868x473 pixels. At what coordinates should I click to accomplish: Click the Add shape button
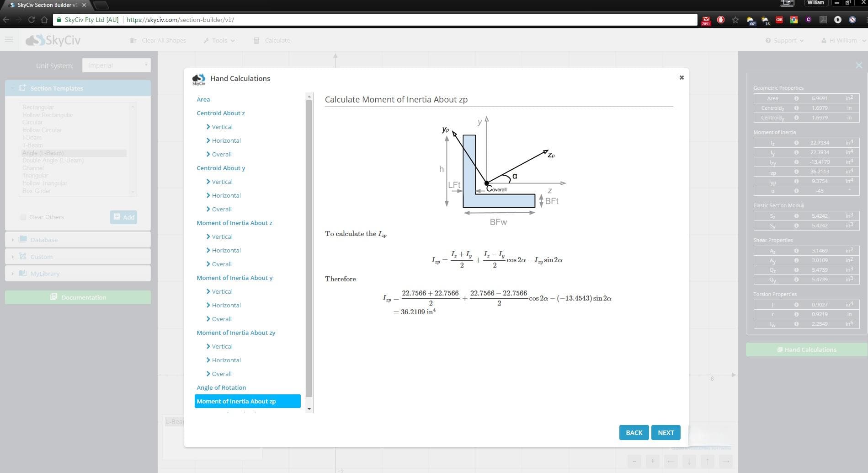[123, 217]
